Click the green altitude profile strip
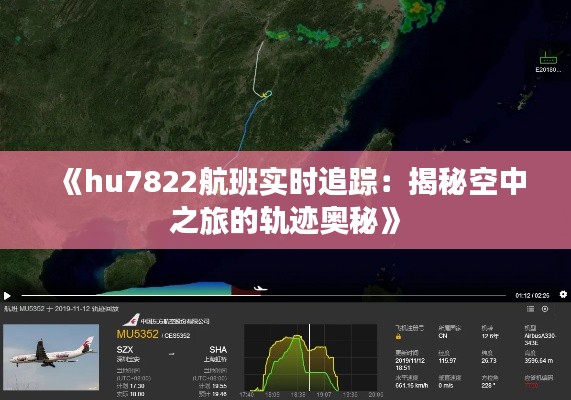 pyautogui.click(x=166, y=289)
